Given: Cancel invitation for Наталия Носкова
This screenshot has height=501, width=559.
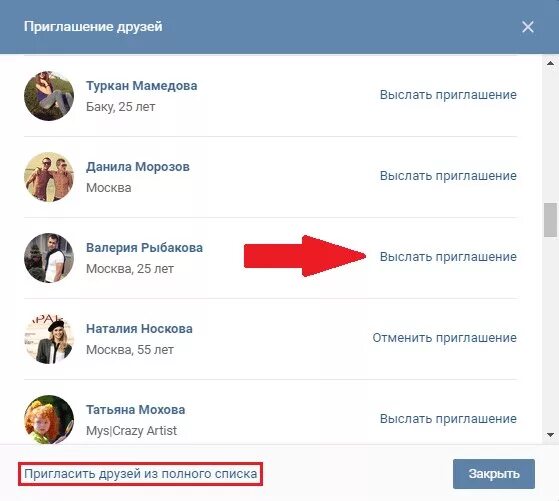Looking at the screenshot, I should pos(445,338).
